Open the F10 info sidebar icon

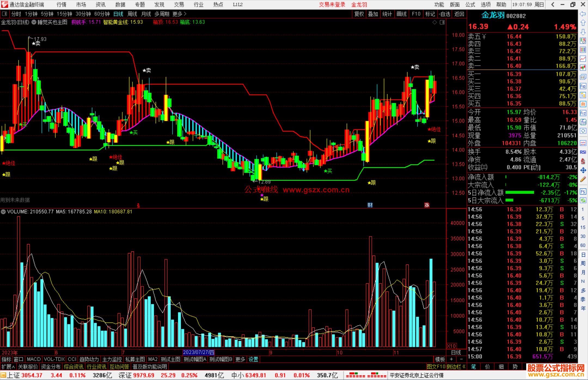coord(583,86)
